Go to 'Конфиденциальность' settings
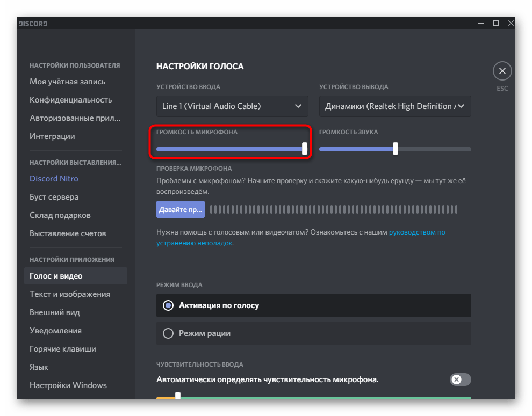This screenshot has height=416, width=532. 71,100
